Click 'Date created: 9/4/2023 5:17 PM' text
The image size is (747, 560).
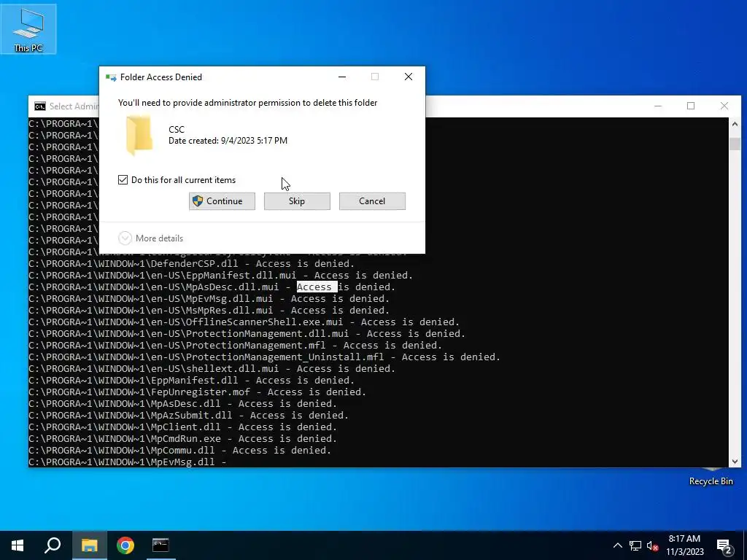click(x=228, y=141)
